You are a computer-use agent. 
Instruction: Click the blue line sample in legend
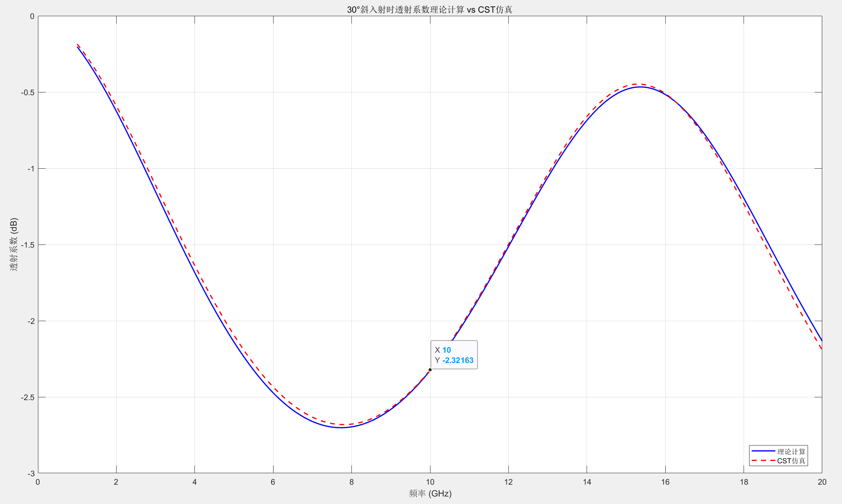[763, 451]
